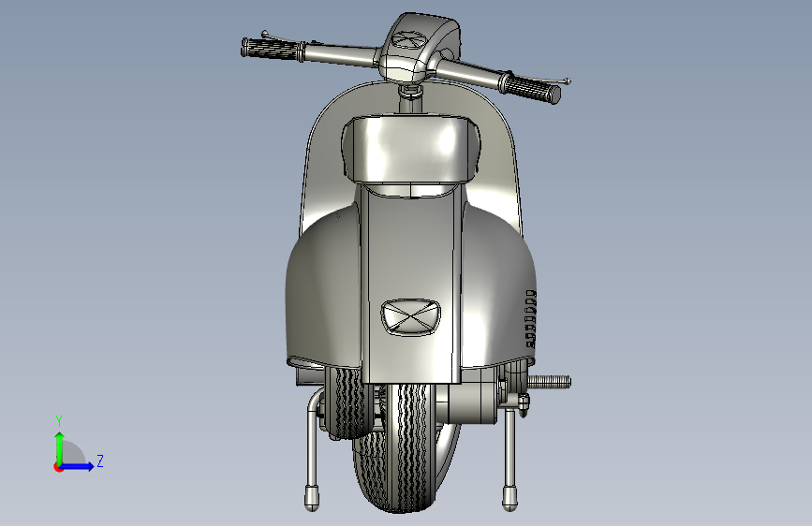Select the vent slots on the right cowl

pos(530,319)
